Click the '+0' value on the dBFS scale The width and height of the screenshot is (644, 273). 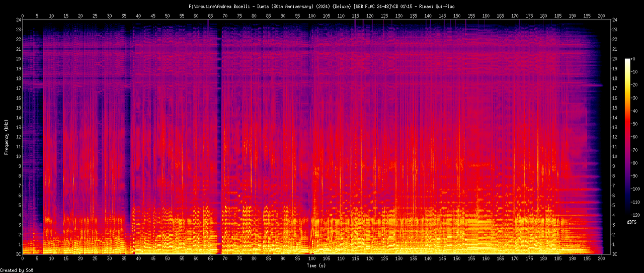click(x=633, y=59)
